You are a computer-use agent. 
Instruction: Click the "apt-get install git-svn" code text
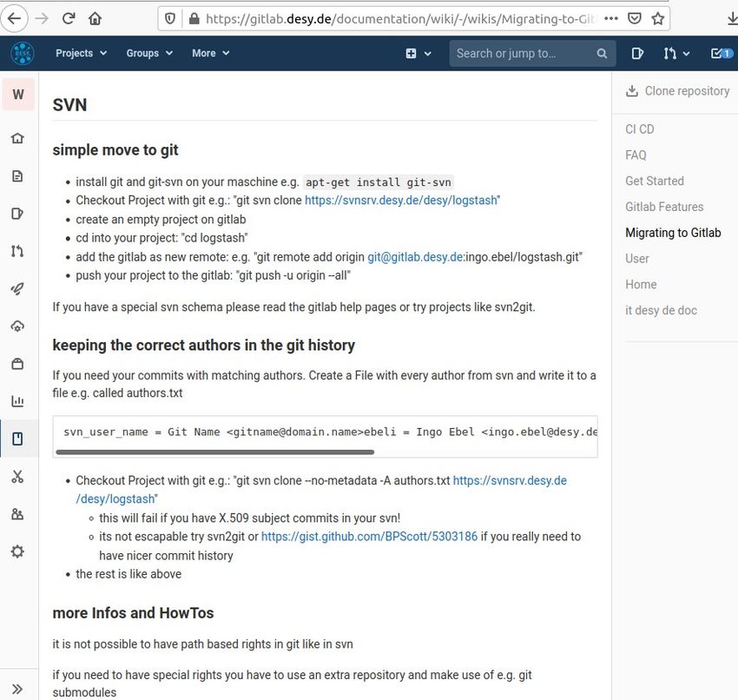pos(379,182)
